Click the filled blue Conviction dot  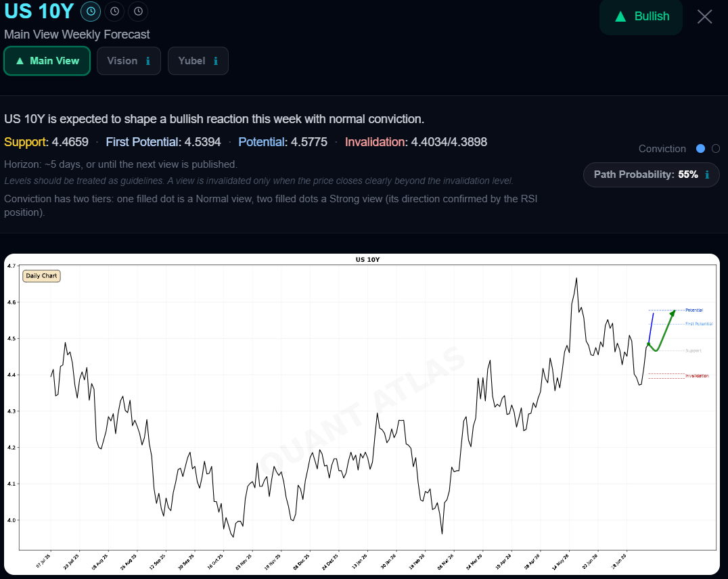(701, 149)
